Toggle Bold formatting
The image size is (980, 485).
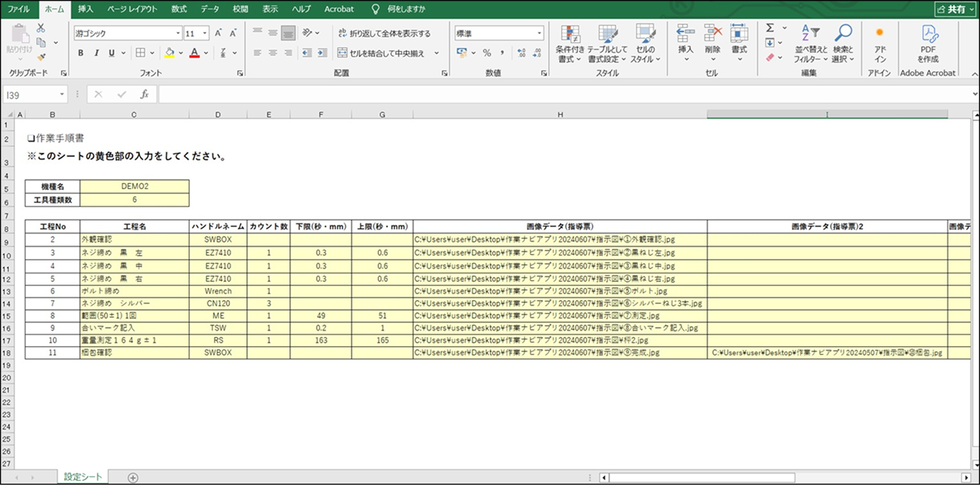coord(81,53)
